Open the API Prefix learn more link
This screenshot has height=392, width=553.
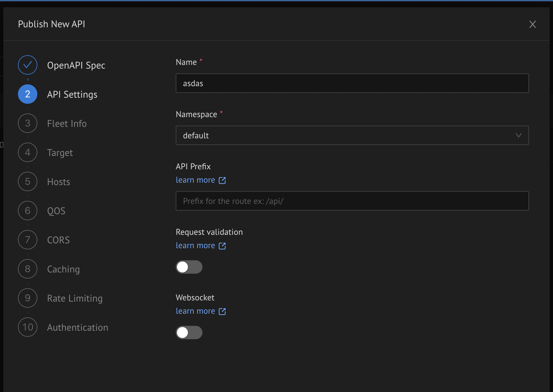[195, 180]
